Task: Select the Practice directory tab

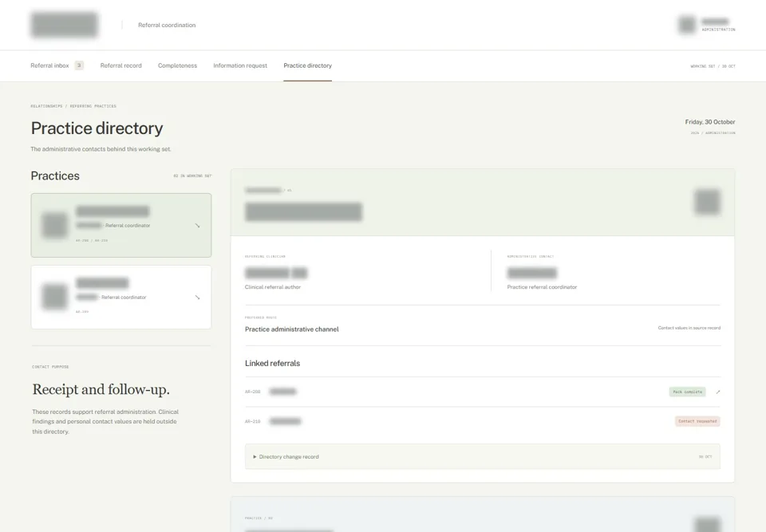Action: click(307, 65)
